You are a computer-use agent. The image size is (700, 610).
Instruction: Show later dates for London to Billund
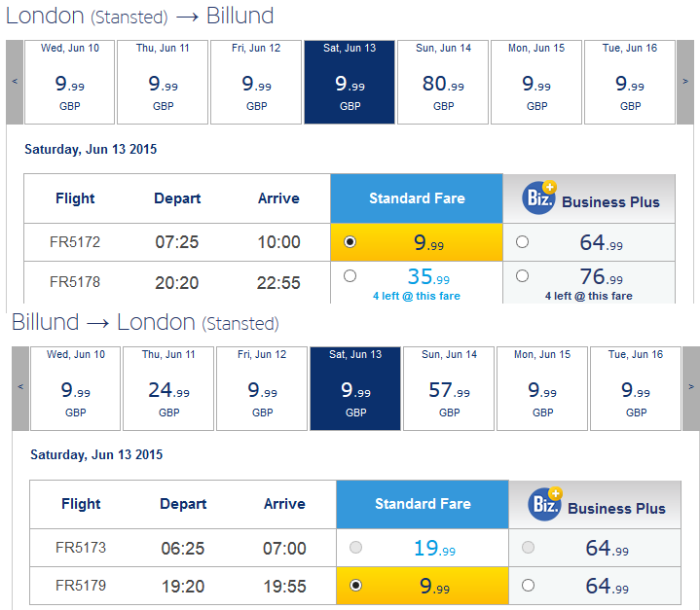pos(685,82)
